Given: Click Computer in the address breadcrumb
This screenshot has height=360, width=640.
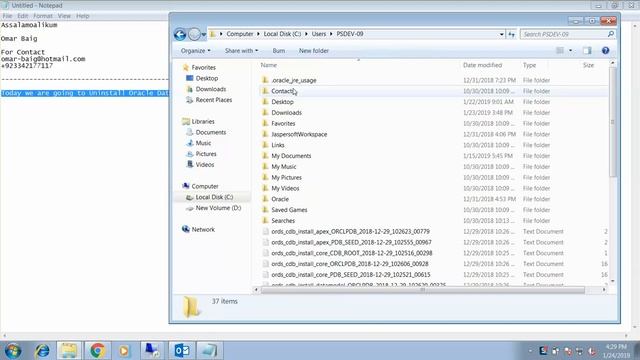Looking at the screenshot, I should 240,34.
